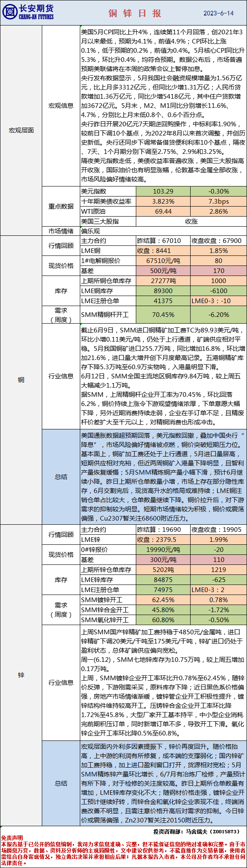247x868 pixels.
Task: Click the 宏观层面 section label
Action: click(21, 130)
